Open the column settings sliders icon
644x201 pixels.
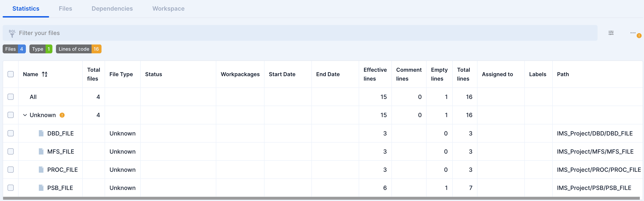[611, 33]
